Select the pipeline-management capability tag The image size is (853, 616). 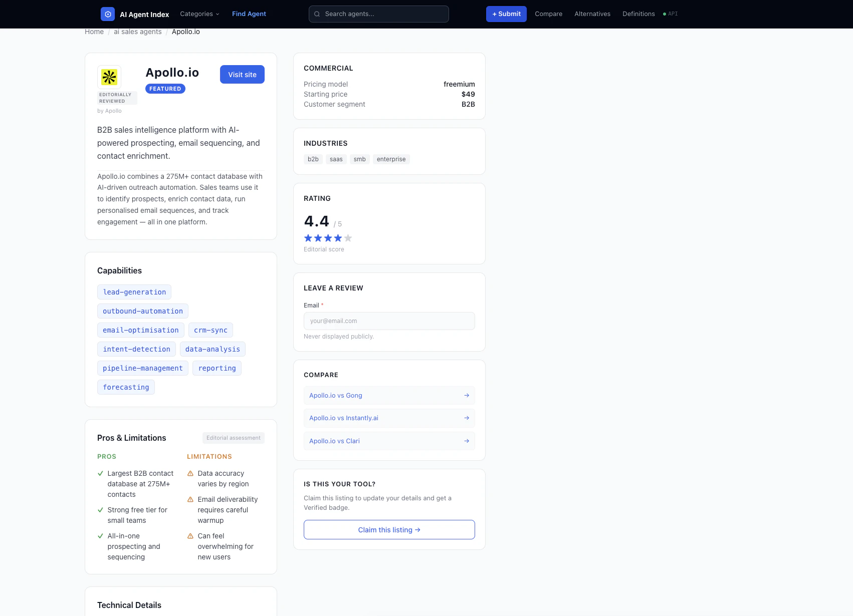coord(143,369)
